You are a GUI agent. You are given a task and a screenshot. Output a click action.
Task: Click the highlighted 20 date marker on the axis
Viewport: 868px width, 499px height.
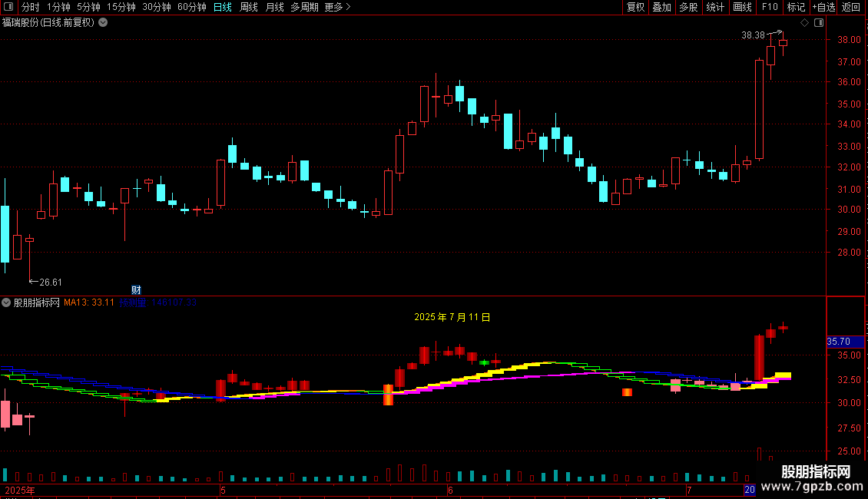coord(750,490)
